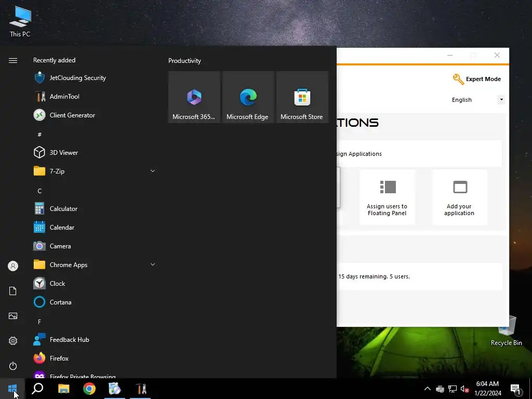
Task: Jump to letter C app index
Action: pos(39,191)
